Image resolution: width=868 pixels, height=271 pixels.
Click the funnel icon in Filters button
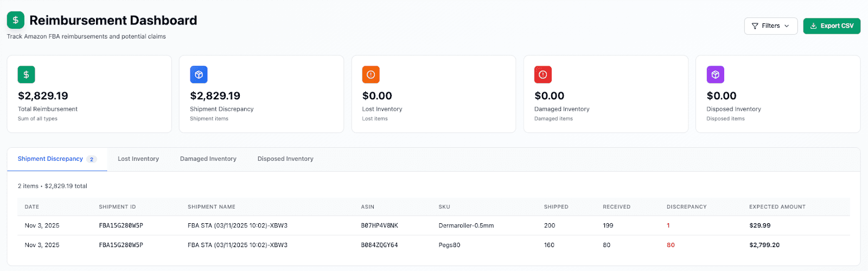(x=755, y=26)
